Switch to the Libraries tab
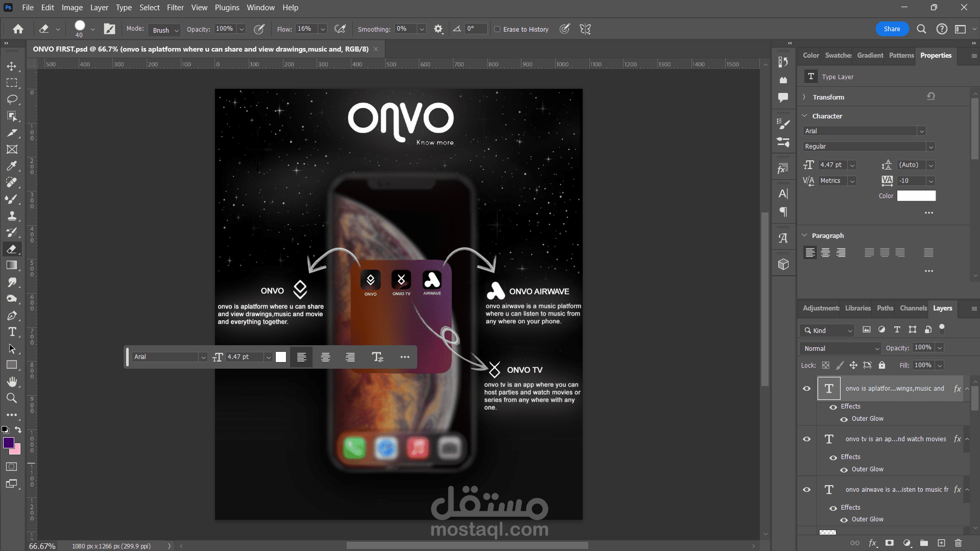980x551 pixels. (858, 308)
